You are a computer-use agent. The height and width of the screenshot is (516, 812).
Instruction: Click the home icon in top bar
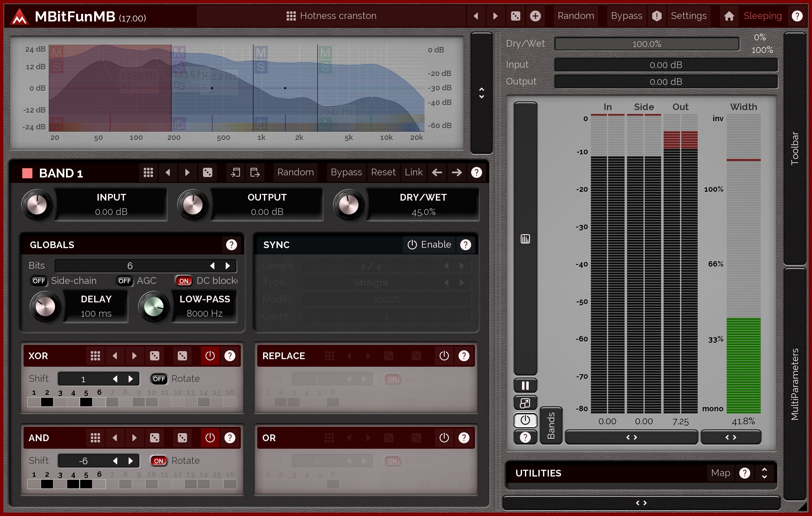pyautogui.click(x=729, y=16)
